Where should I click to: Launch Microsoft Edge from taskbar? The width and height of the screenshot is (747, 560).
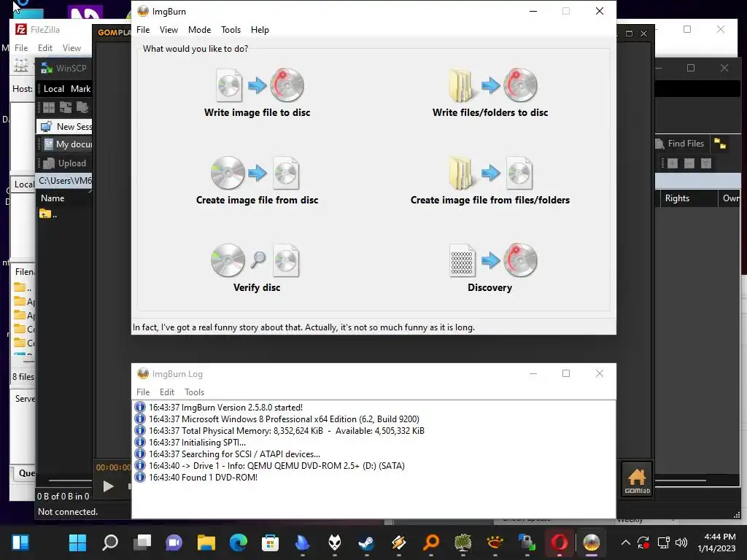tap(239, 542)
